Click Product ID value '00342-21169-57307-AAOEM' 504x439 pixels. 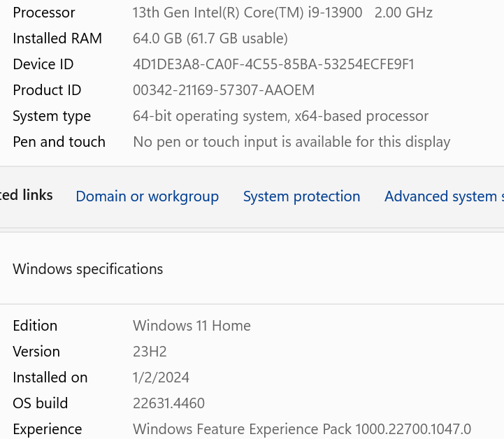pos(224,90)
